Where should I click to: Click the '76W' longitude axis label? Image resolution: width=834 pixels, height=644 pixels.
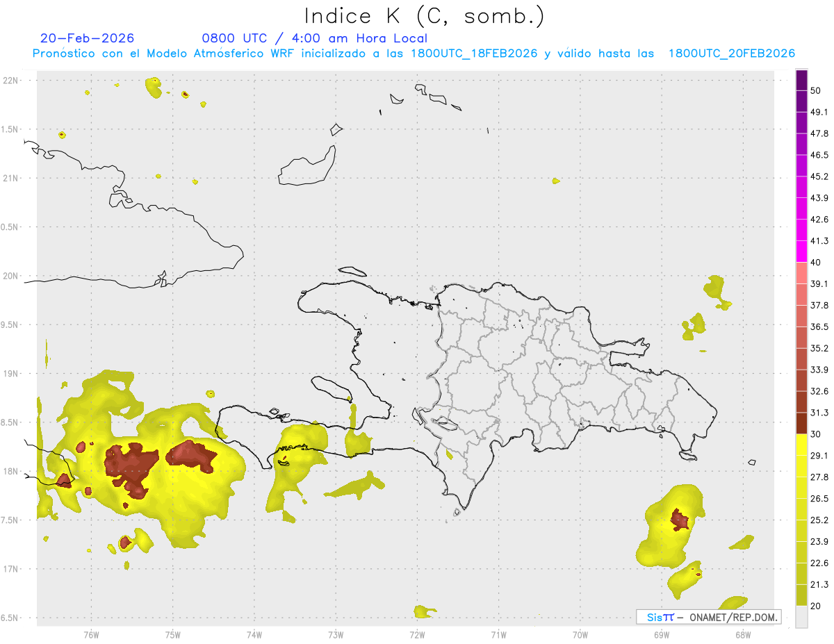click(x=91, y=635)
